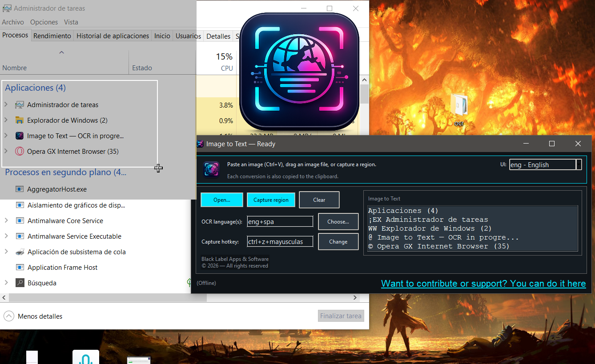The height and width of the screenshot is (364, 595).
Task: Expand the Antimalware Service Executable entry
Action: click(6, 236)
